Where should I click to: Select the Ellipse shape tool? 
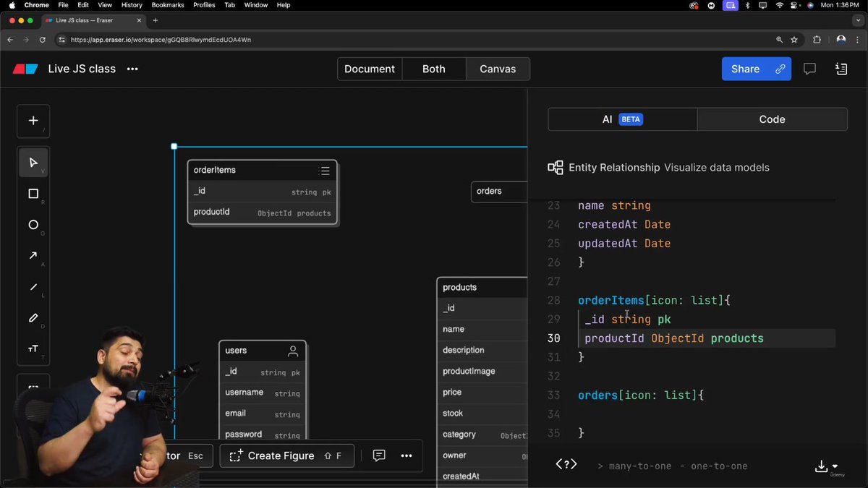pos(33,225)
